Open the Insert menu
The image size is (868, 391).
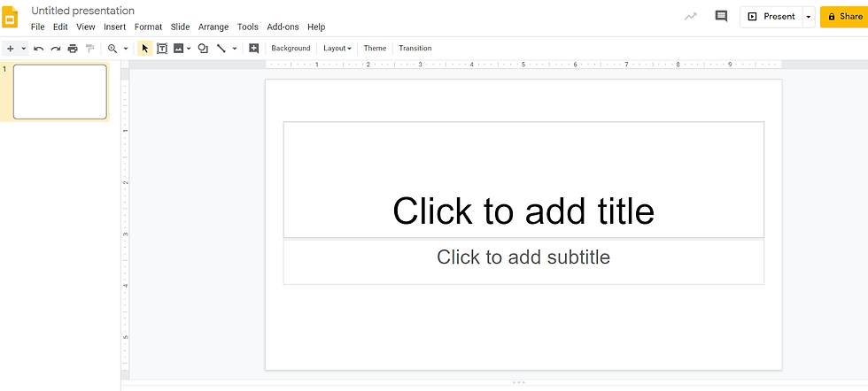click(114, 27)
